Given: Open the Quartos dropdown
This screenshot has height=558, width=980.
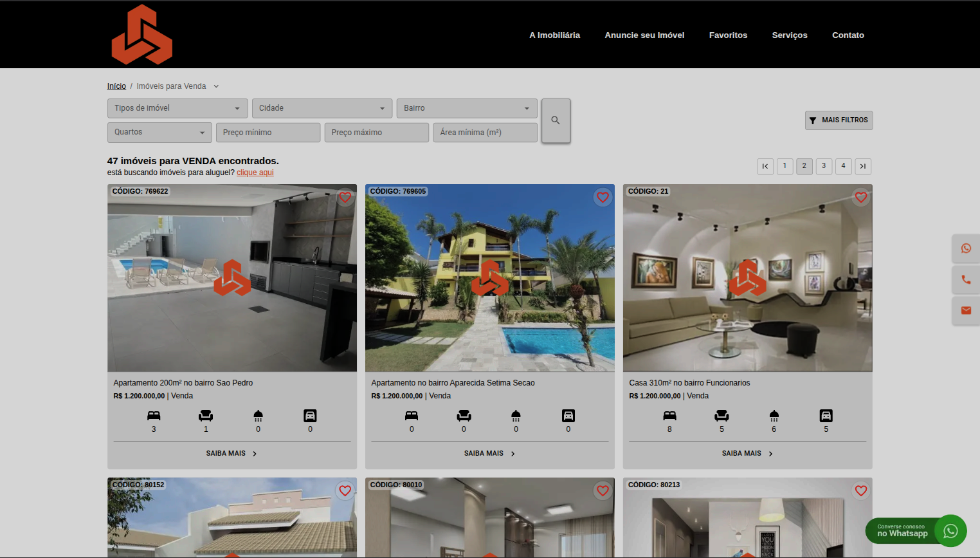Looking at the screenshot, I should click(x=159, y=132).
